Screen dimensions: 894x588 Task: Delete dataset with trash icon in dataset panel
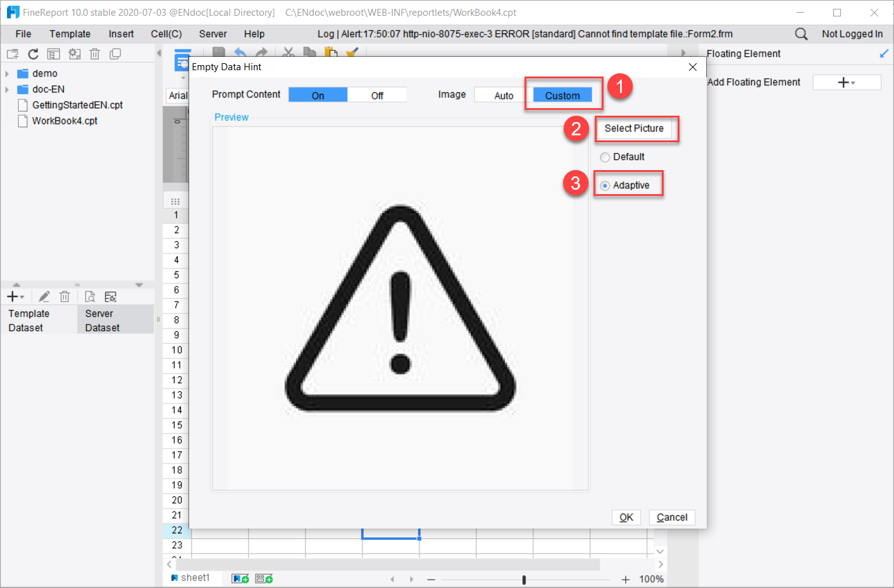pyautogui.click(x=65, y=297)
